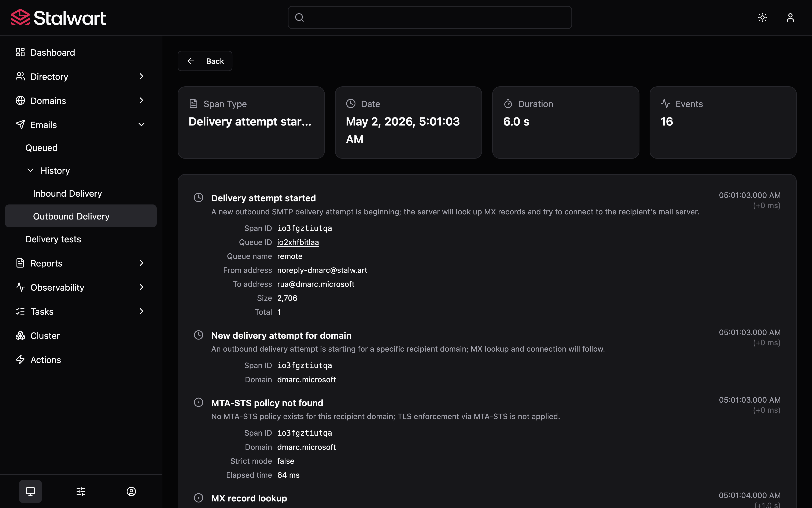Screen dimensions: 812x508
Task: Click Size value 2,706
Action: [x=287, y=298]
